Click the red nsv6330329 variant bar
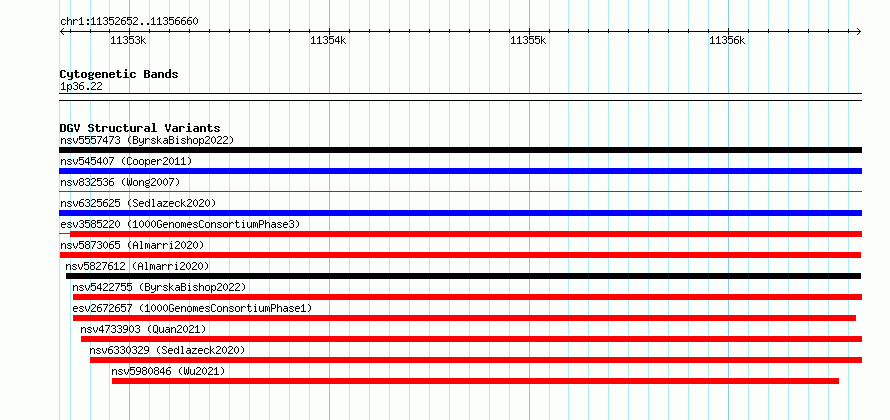The image size is (890, 420). (x=476, y=360)
